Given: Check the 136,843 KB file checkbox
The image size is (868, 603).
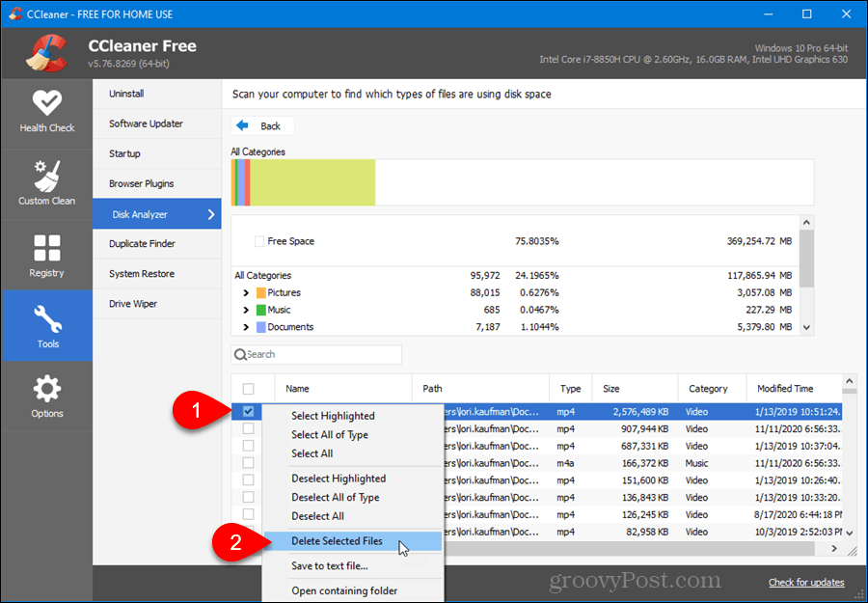Looking at the screenshot, I should point(248,497).
